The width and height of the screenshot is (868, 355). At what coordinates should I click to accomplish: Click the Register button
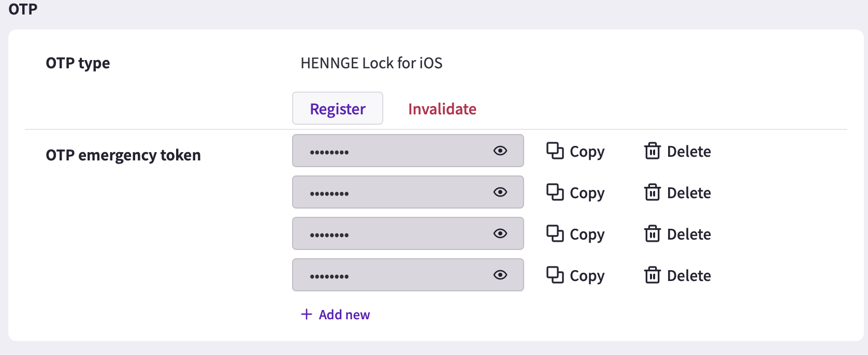(338, 108)
